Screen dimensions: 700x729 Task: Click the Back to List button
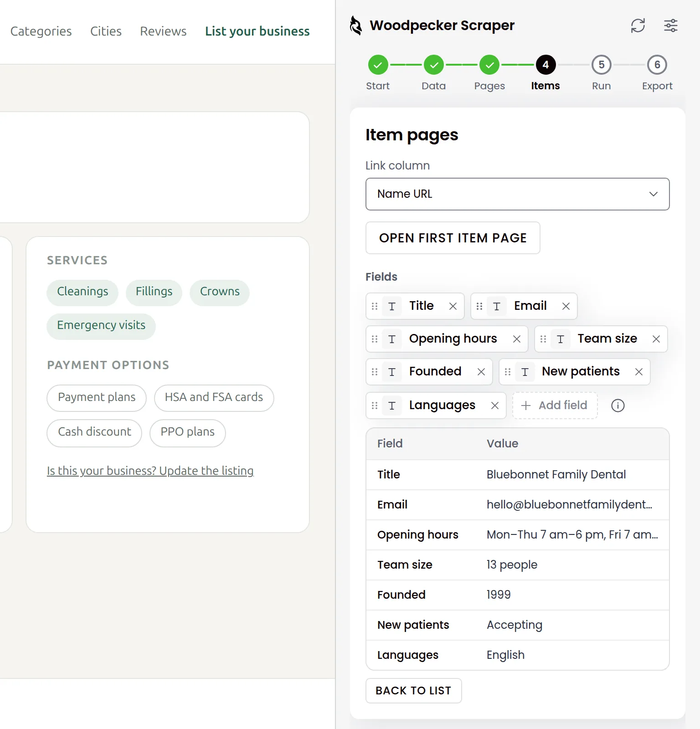point(414,691)
